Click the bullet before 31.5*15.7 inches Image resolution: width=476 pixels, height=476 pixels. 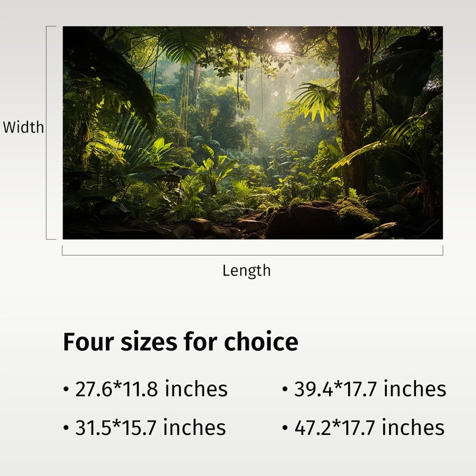click(66, 428)
